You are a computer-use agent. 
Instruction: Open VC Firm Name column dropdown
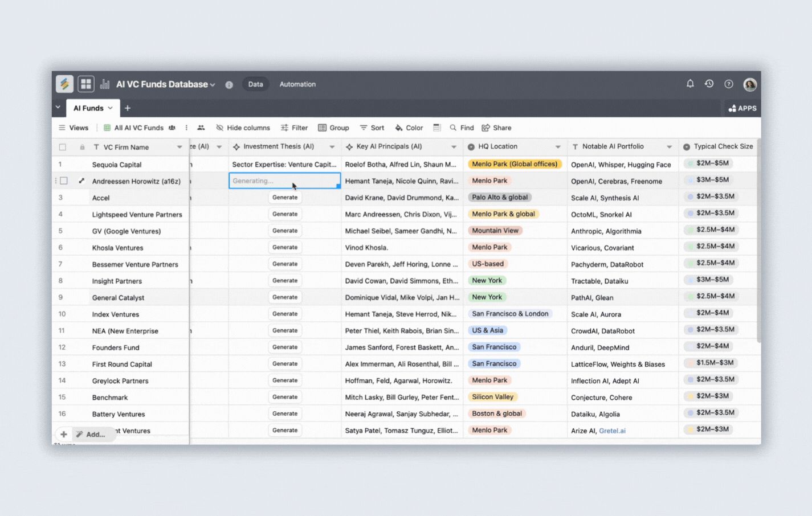179,147
